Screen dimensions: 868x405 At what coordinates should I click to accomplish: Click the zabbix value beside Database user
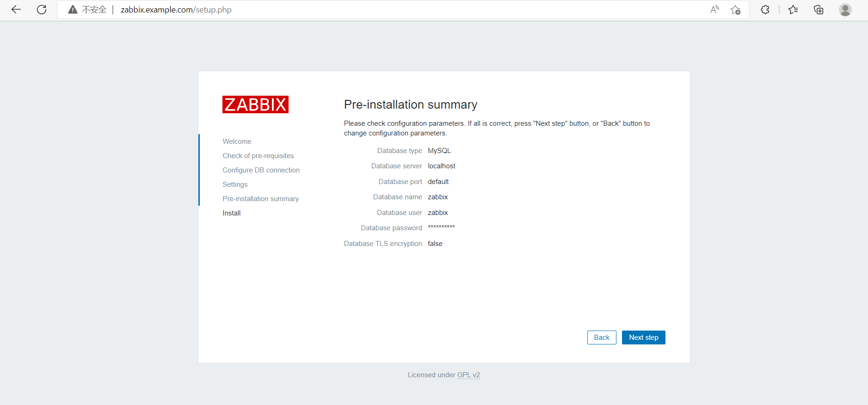click(x=438, y=213)
